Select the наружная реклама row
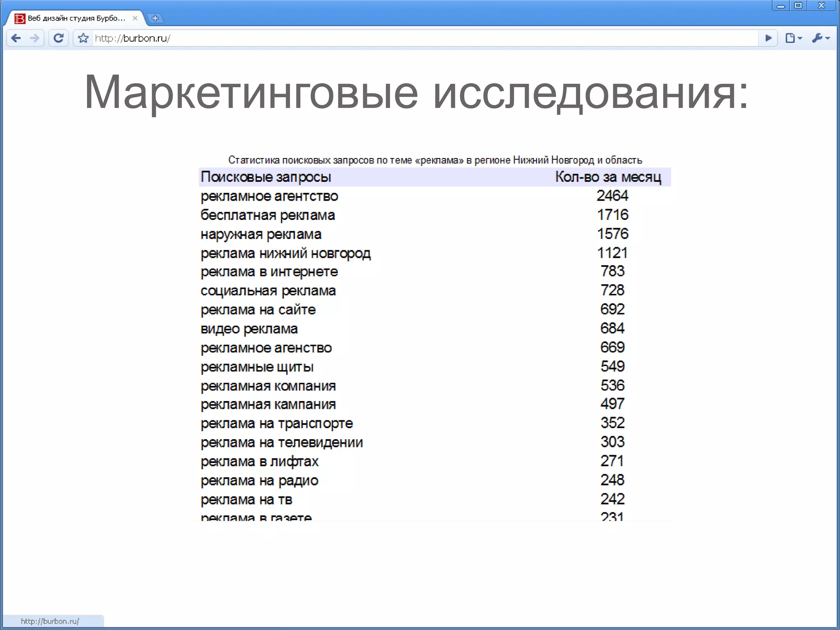Image resolution: width=840 pixels, height=630 pixels. pos(435,234)
